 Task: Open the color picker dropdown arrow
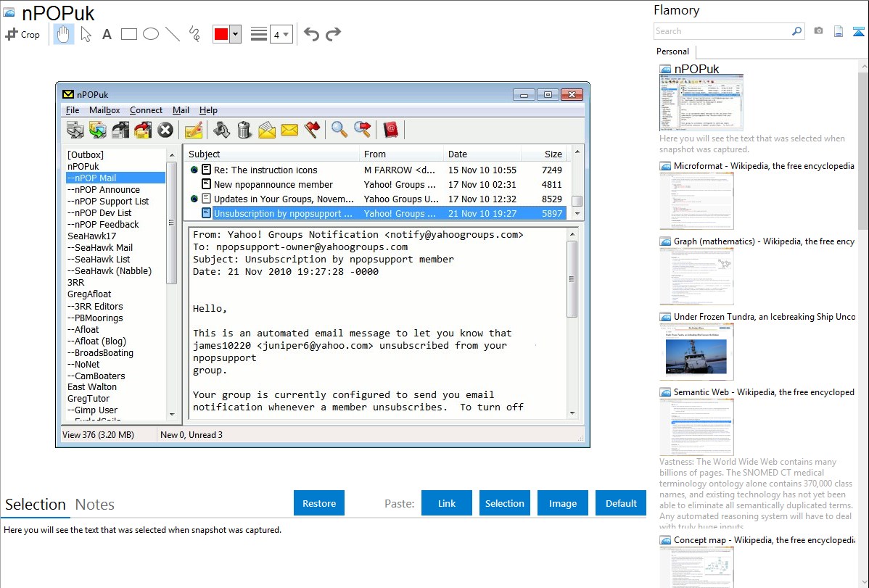coord(235,34)
